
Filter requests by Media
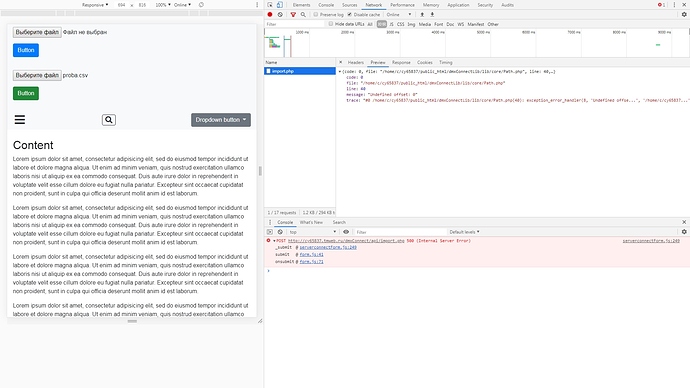pos(425,24)
